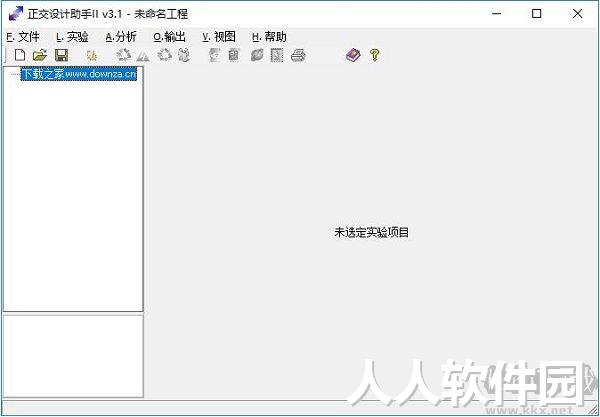Viewport: 600px width, 417px height.
Task: Maximize the 正交设计助手 window
Action: click(537, 14)
